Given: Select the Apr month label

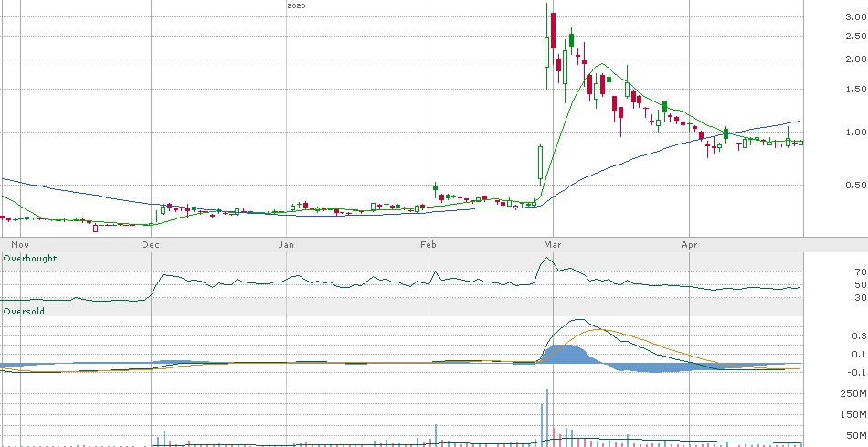Looking at the screenshot, I should pos(689,244).
